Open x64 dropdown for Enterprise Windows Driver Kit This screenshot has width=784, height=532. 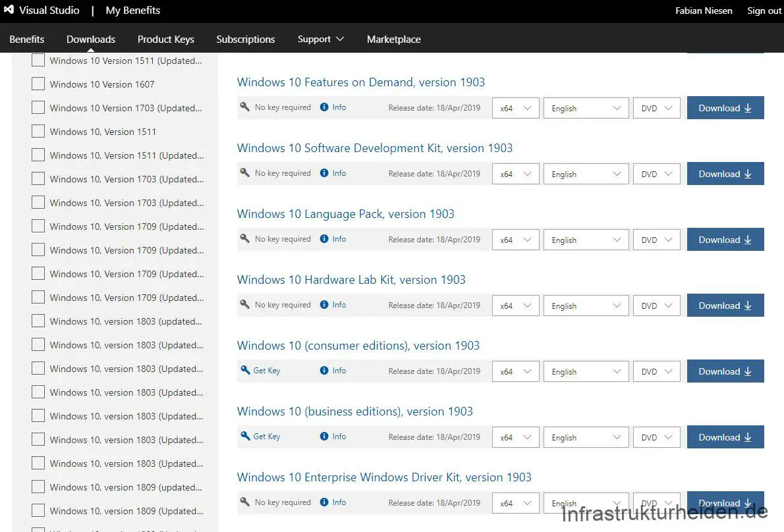pyautogui.click(x=515, y=503)
